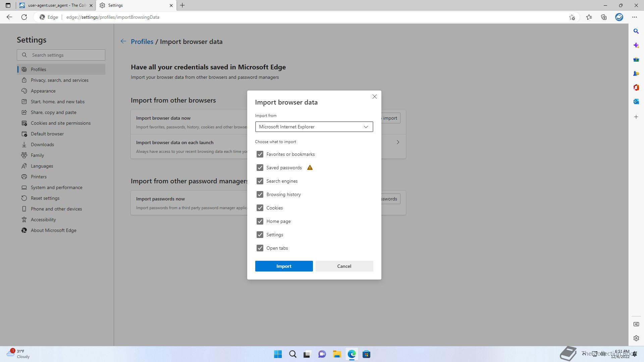Open About Microsoft Edge
This screenshot has height=362, width=644.
(61, 230)
